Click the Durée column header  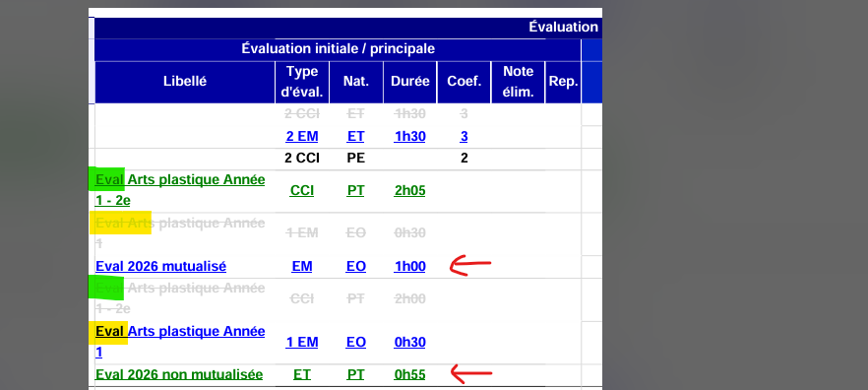[410, 82]
